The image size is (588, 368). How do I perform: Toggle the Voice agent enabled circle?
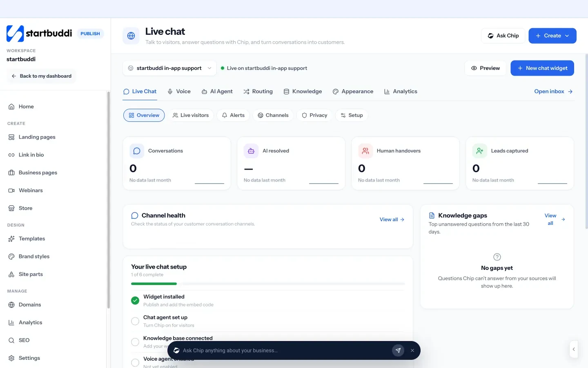(135, 363)
